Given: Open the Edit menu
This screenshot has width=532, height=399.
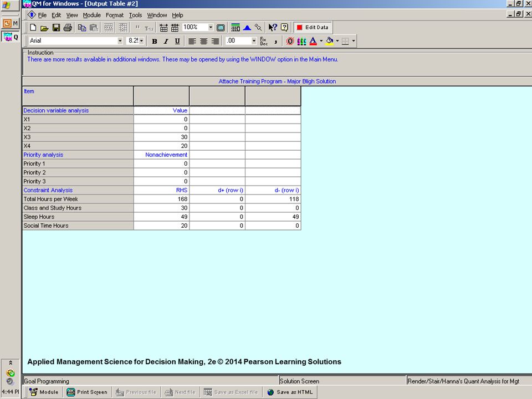Looking at the screenshot, I should pyautogui.click(x=57, y=16).
